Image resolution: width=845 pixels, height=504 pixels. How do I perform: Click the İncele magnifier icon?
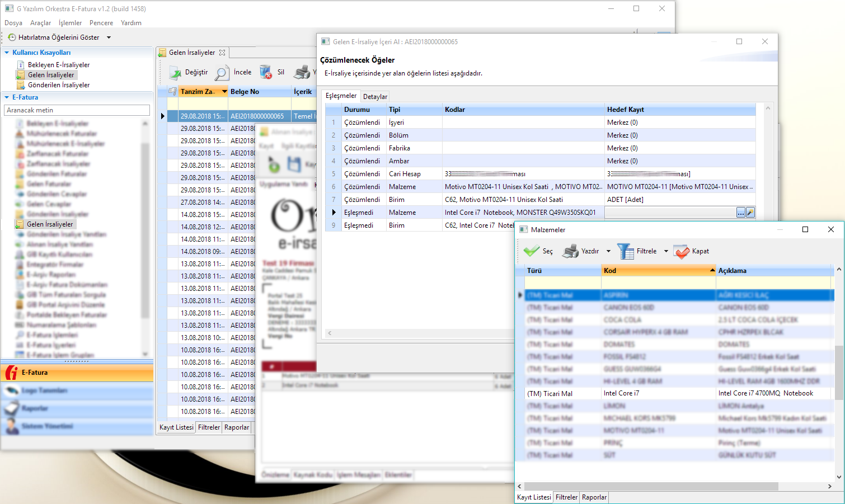point(222,72)
